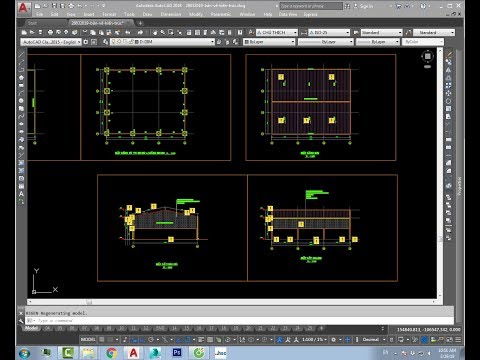The image size is (480, 360).
Task: Open the table style Standard dropdown
Action: [381, 32]
